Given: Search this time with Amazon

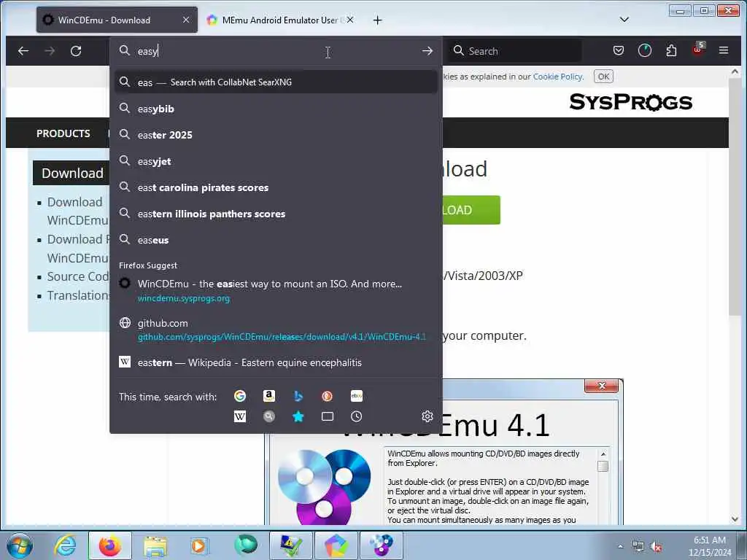Looking at the screenshot, I should tap(268, 396).
